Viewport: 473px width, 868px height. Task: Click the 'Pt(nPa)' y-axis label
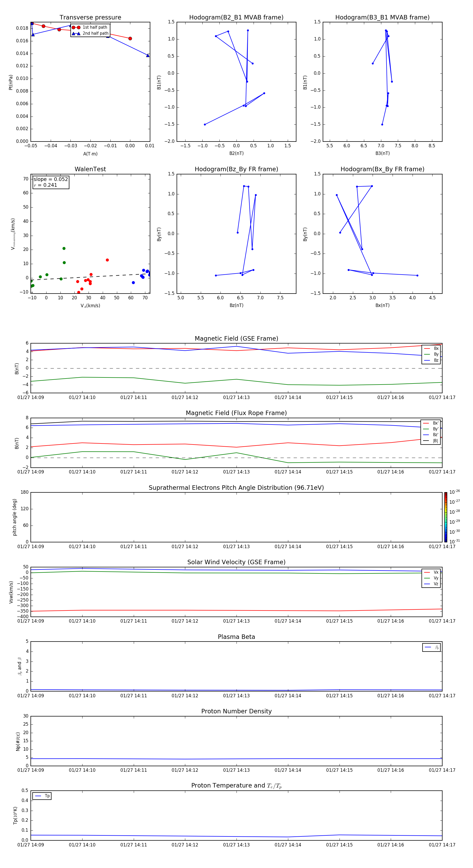(x=11, y=82)
